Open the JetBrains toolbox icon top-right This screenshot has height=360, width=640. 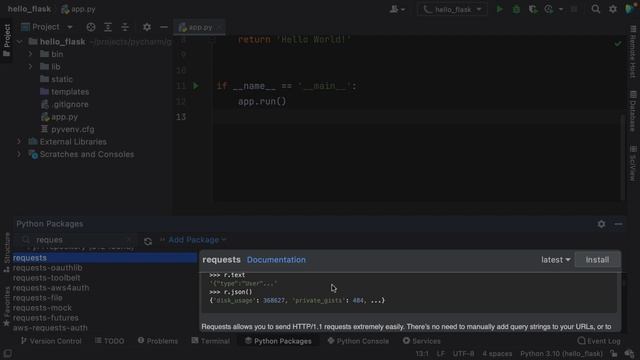[x=630, y=9]
